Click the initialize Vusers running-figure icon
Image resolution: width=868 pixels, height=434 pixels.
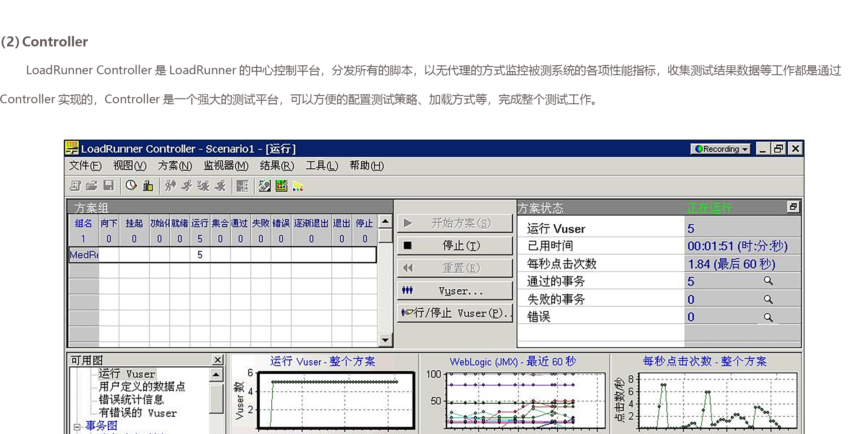170,186
